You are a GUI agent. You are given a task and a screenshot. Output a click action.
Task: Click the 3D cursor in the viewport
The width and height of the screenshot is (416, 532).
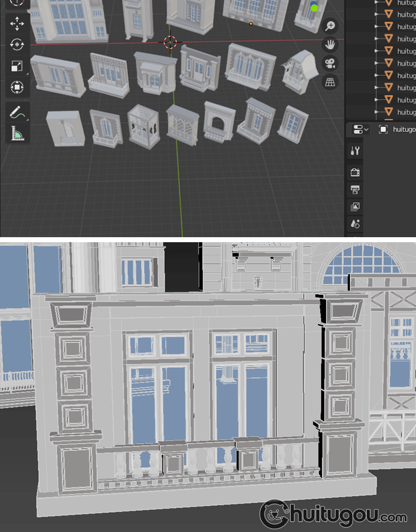tap(170, 42)
